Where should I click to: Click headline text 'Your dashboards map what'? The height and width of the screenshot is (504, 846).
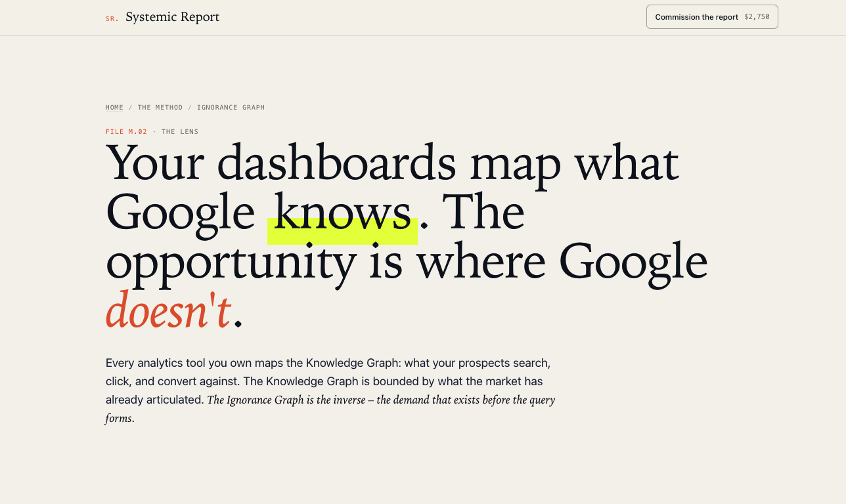tap(392, 163)
